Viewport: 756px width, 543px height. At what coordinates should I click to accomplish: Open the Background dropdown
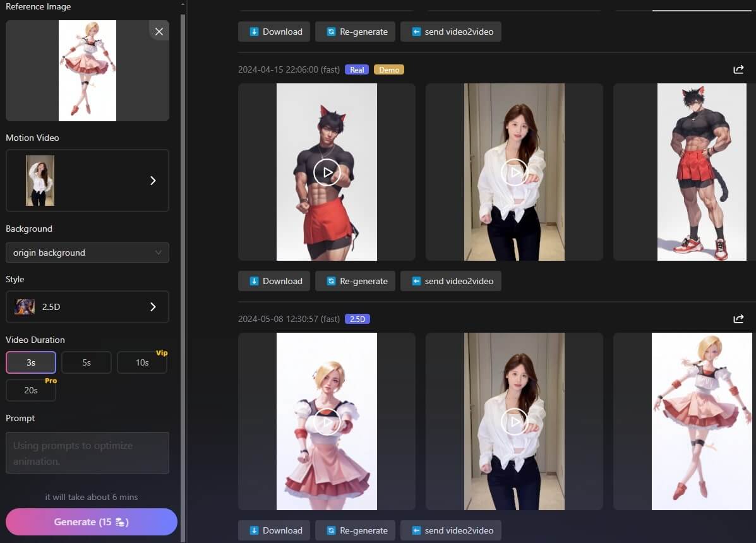tap(87, 253)
